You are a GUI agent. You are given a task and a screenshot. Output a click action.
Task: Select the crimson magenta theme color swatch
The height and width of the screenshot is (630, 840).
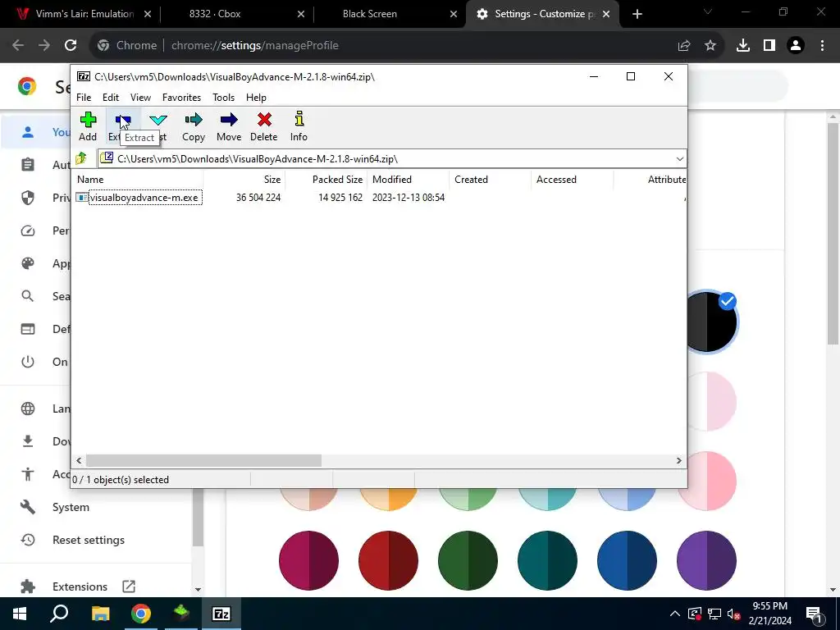pyautogui.click(x=308, y=560)
